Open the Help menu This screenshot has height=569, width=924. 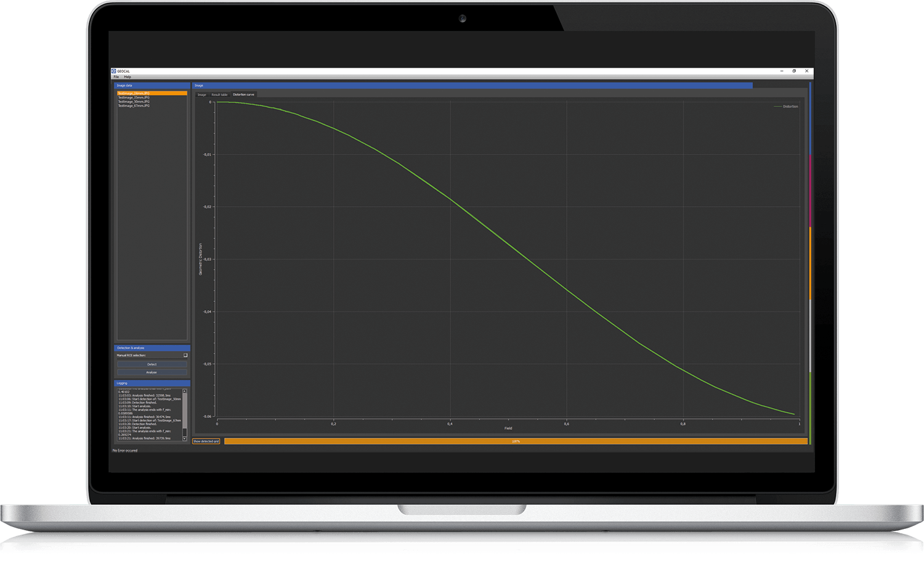click(128, 77)
